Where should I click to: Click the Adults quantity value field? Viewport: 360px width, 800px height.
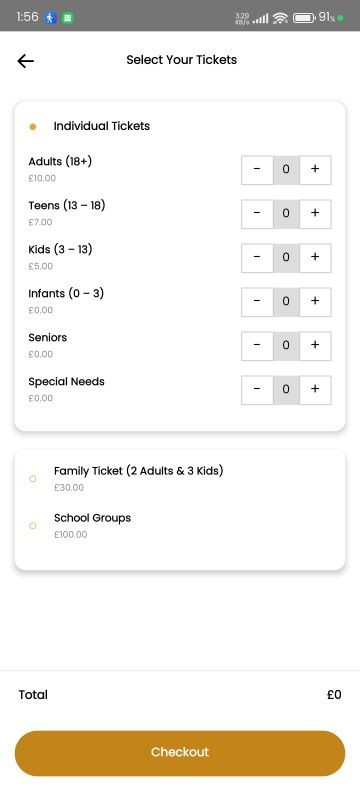click(286, 170)
